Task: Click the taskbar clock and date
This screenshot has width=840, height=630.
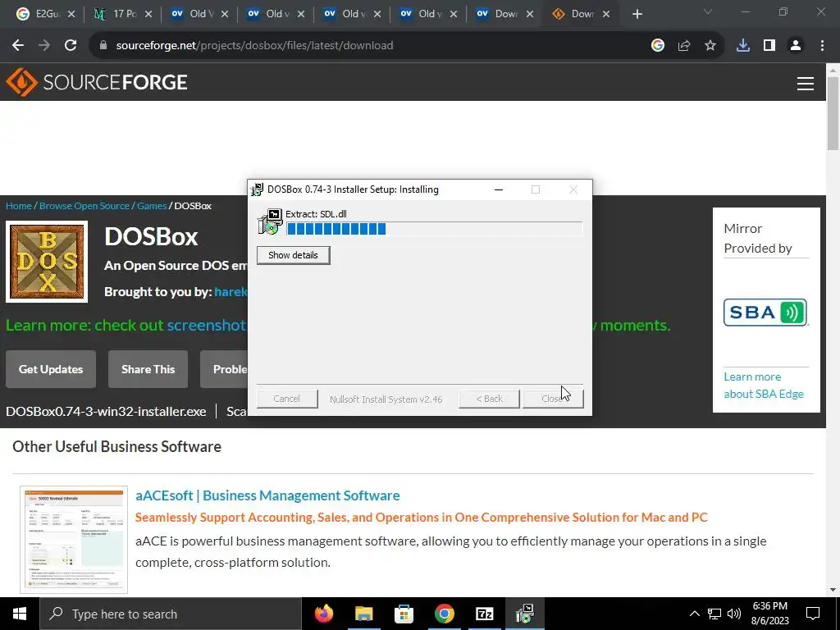Action: [x=769, y=614]
